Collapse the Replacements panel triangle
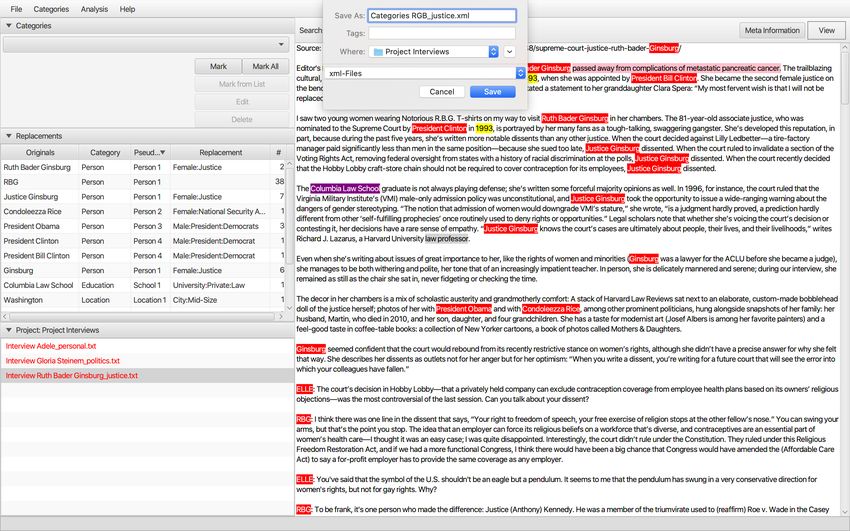The height and width of the screenshot is (531, 850). [x=9, y=136]
